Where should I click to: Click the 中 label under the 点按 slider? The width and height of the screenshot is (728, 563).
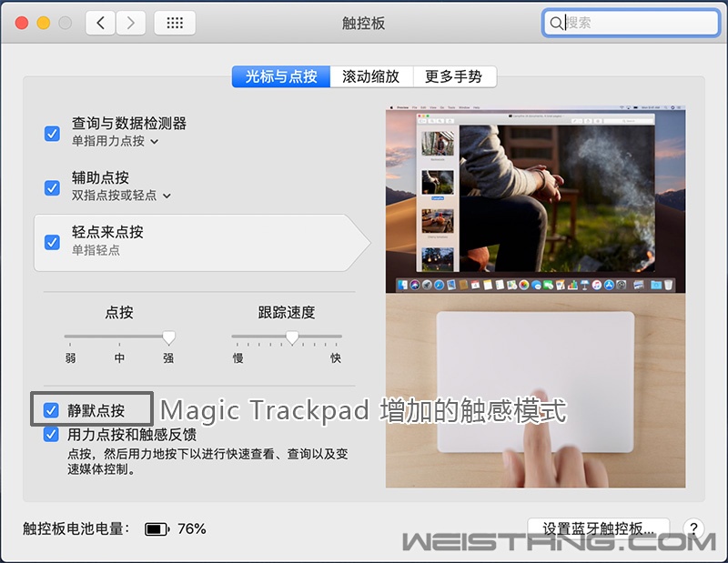point(119,357)
